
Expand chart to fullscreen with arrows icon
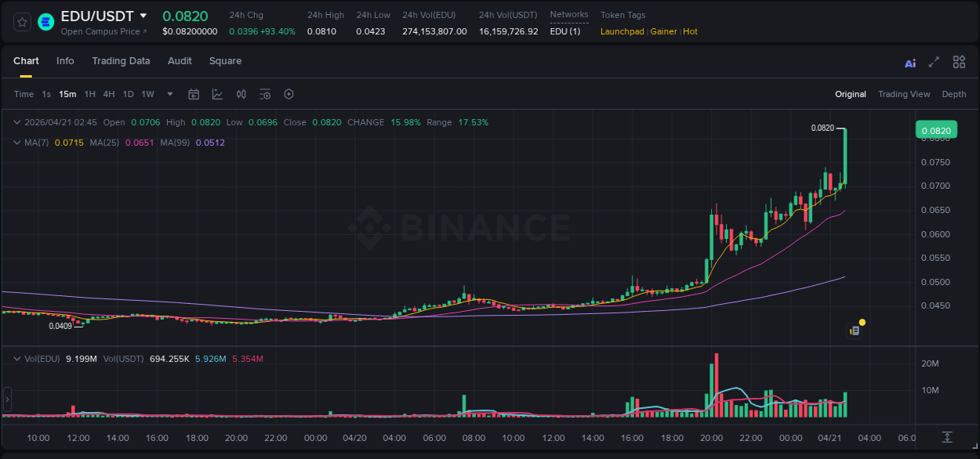pos(934,61)
